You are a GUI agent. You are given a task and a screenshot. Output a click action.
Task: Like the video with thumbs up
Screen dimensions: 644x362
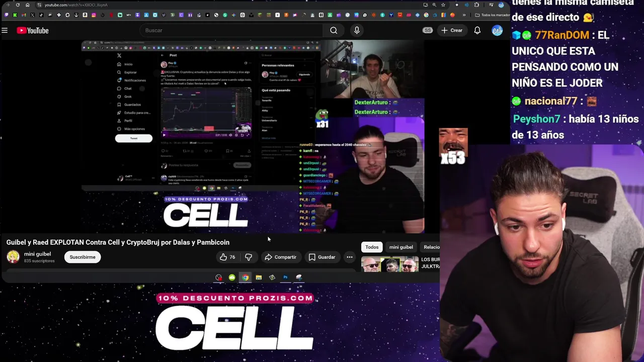[x=227, y=257]
